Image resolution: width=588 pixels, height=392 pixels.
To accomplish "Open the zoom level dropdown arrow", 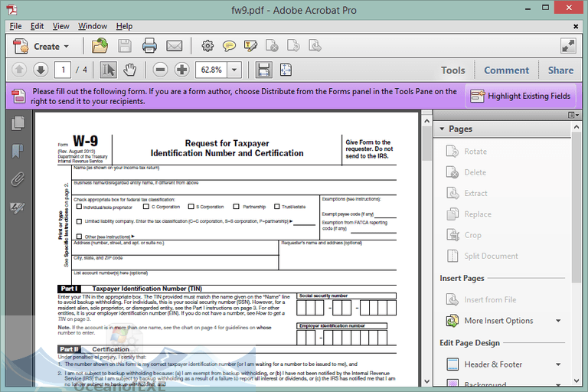I will tap(234, 70).
